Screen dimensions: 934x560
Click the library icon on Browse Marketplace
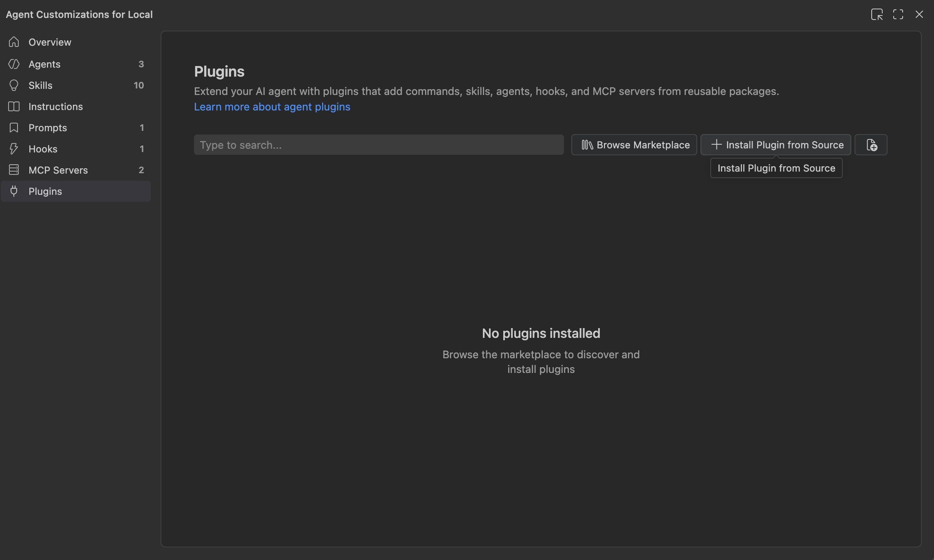587,145
